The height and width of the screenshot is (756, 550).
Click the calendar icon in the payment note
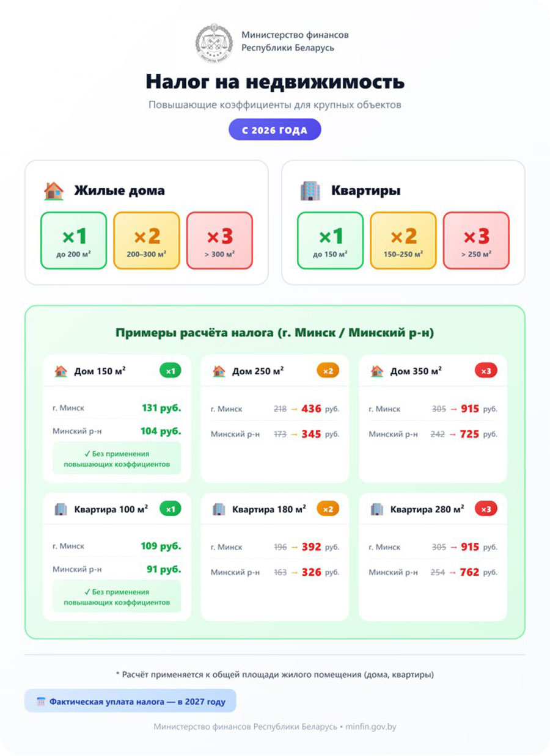pos(41,702)
